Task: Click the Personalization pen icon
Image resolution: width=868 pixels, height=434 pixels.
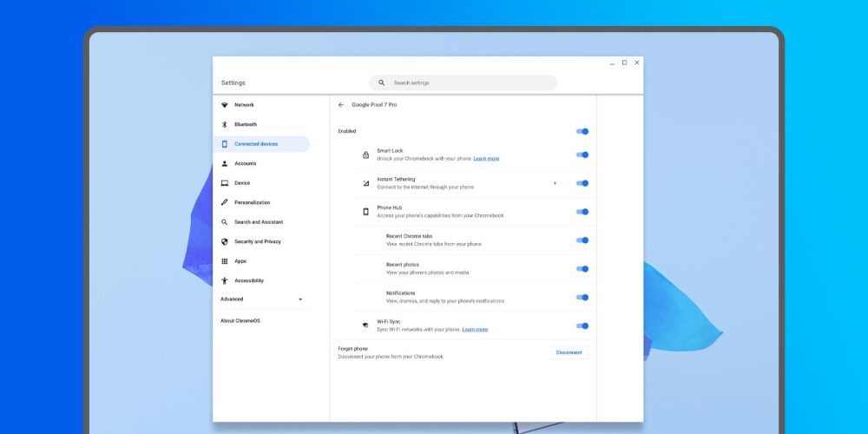Action: [x=225, y=202]
